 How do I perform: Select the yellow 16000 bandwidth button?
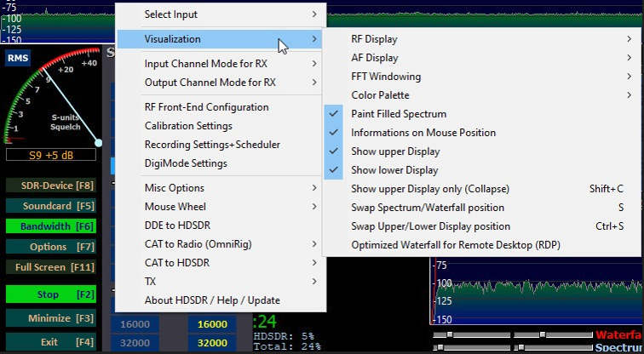212,324
